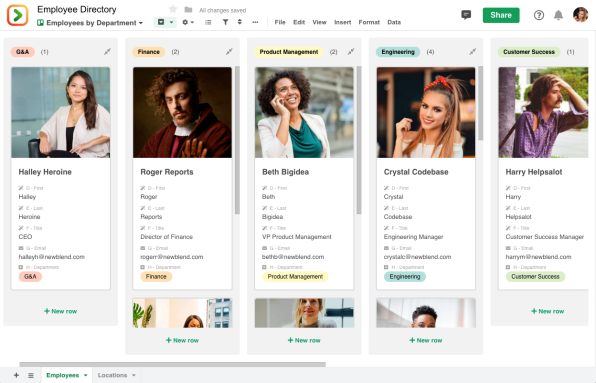Open the filter funnel tool
596x383 pixels.
225,22
